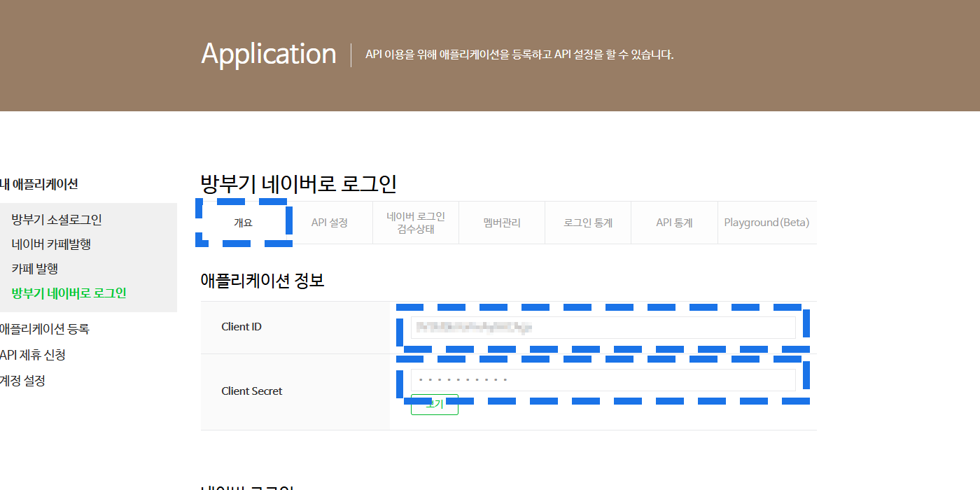Open 계정 설정 from the sidebar
The image size is (980, 490).
pos(22,381)
